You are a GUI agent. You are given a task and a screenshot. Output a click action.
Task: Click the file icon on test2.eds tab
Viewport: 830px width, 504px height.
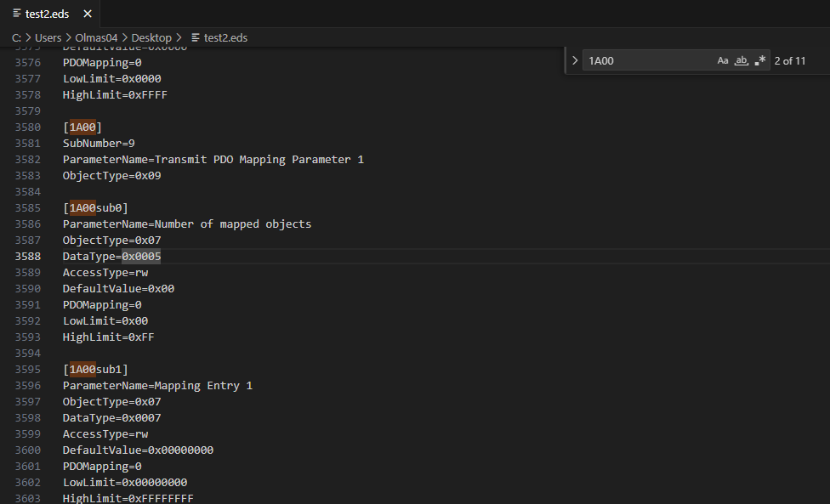click(x=17, y=14)
